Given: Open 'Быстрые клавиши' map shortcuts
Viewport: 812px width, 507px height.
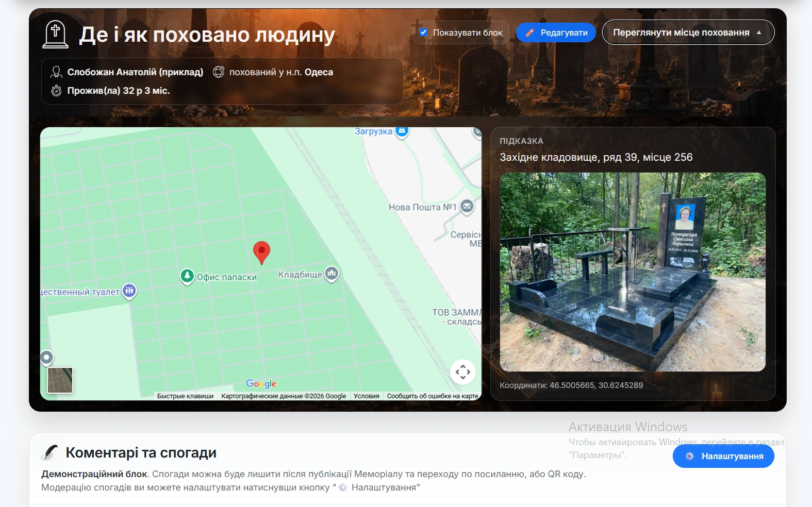Looking at the screenshot, I should 185,396.
